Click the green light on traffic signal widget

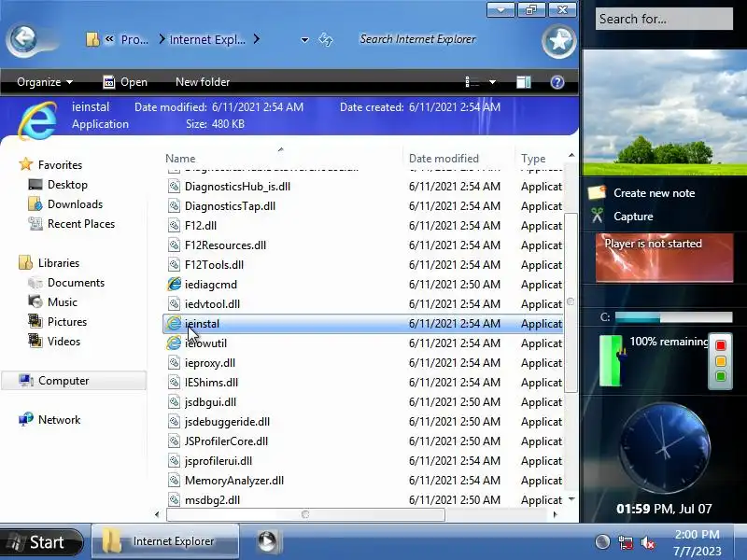pos(721,376)
